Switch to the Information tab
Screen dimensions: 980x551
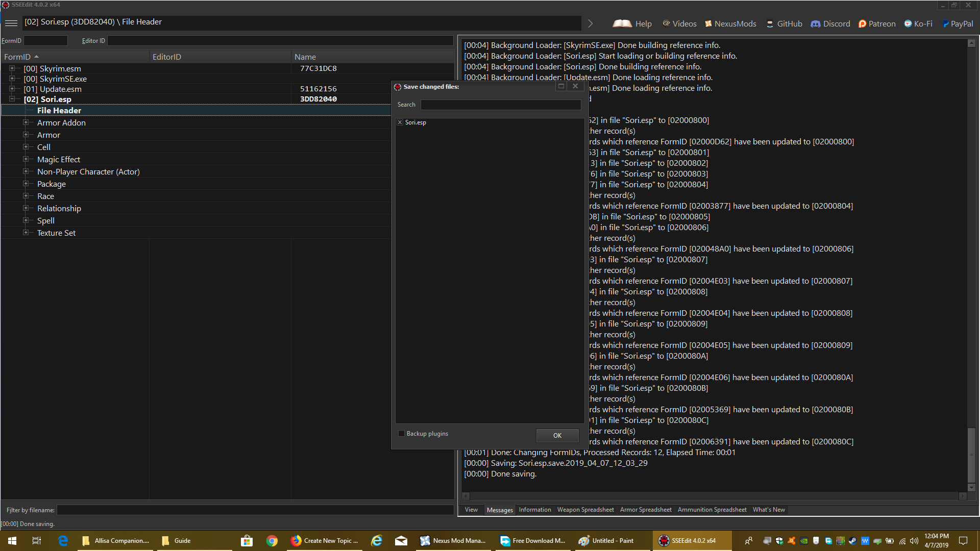point(535,510)
